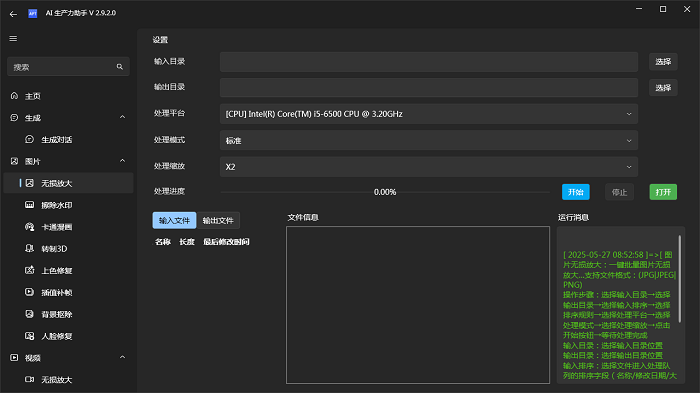The image size is (700, 393).
Task: Click the 视频 无损放大 camera icon
Action: pos(29,379)
